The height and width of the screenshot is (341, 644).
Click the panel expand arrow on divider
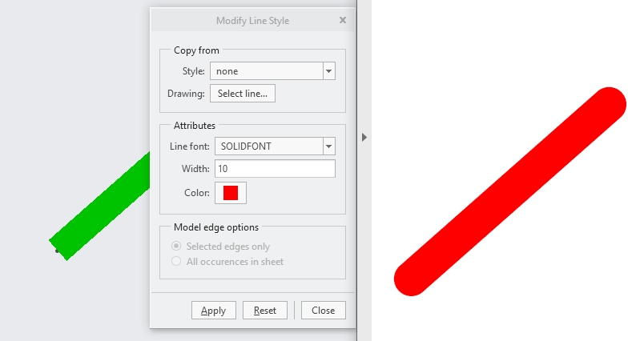tap(364, 138)
